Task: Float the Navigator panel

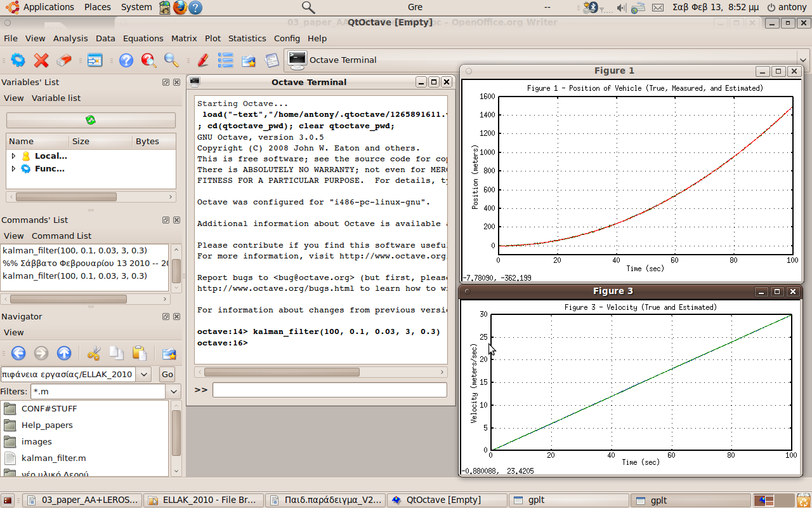Action: pyautogui.click(x=166, y=317)
